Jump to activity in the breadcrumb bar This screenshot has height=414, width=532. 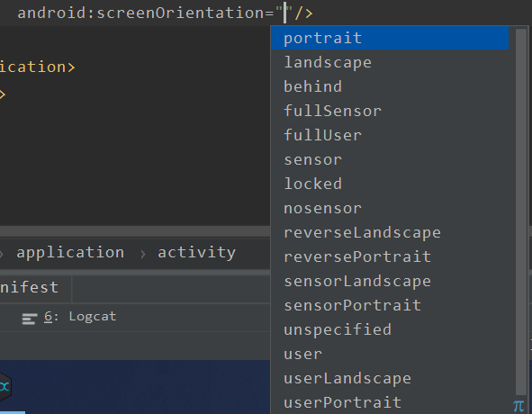point(196,253)
